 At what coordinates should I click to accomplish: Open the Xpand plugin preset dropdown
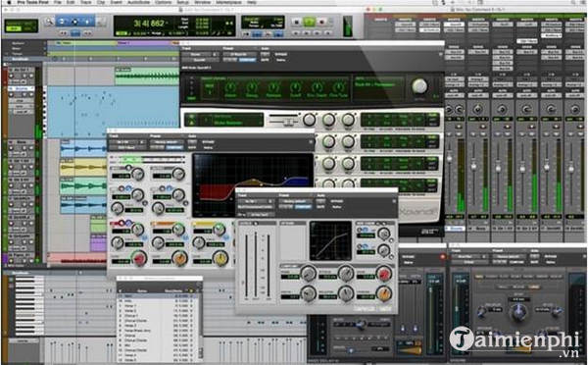pos(239,54)
